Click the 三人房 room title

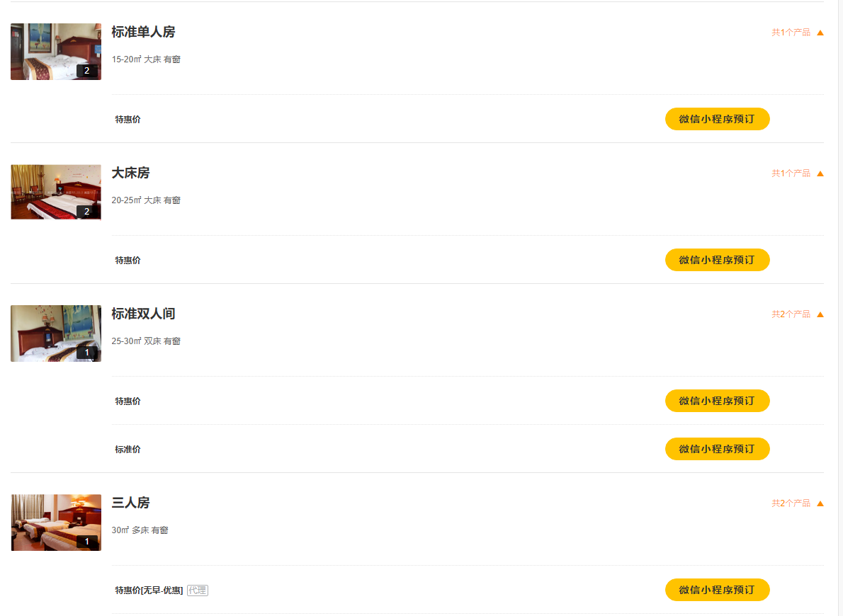point(130,503)
